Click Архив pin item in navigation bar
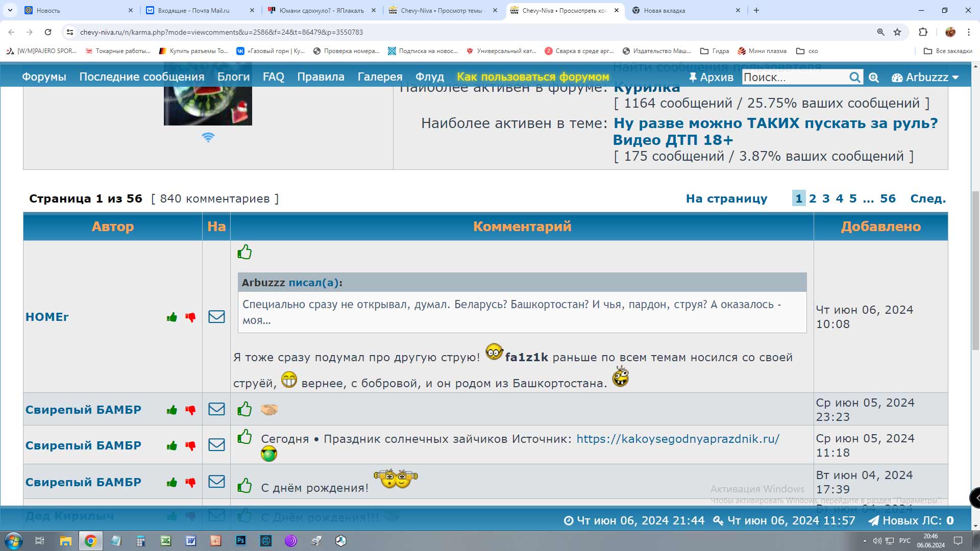Image resolution: width=980 pixels, height=551 pixels. tap(711, 77)
